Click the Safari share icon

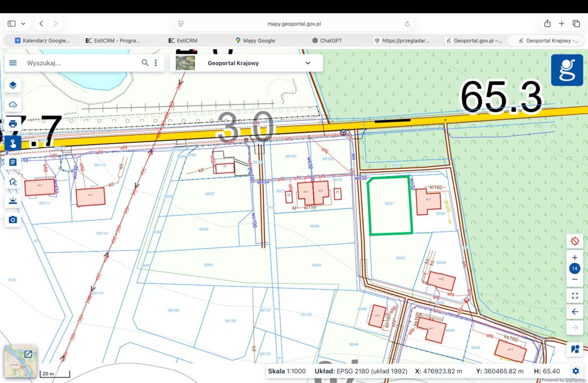tap(547, 24)
